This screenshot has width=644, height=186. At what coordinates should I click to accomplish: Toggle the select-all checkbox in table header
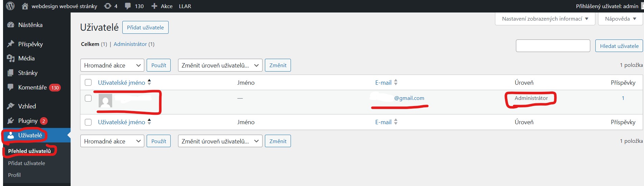[88, 83]
